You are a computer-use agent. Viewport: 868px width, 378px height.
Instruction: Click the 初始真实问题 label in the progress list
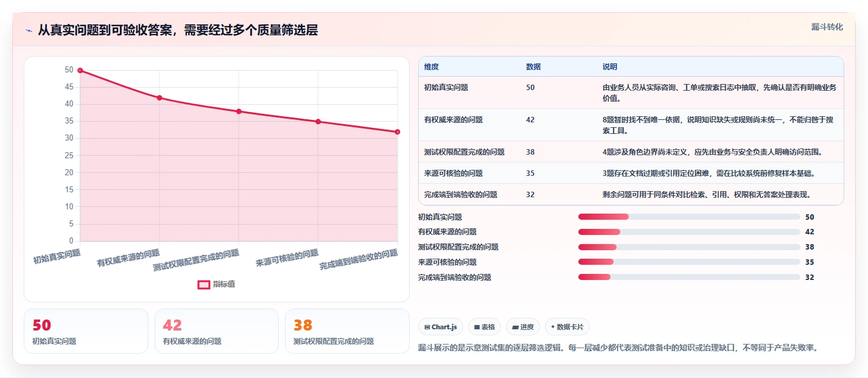pyautogui.click(x=440, y=217)
